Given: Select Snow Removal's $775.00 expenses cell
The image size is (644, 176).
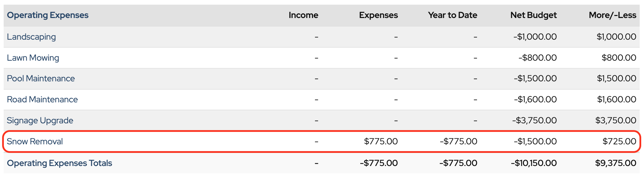Looking at the screenshot, I should click(x=381, y=141).
